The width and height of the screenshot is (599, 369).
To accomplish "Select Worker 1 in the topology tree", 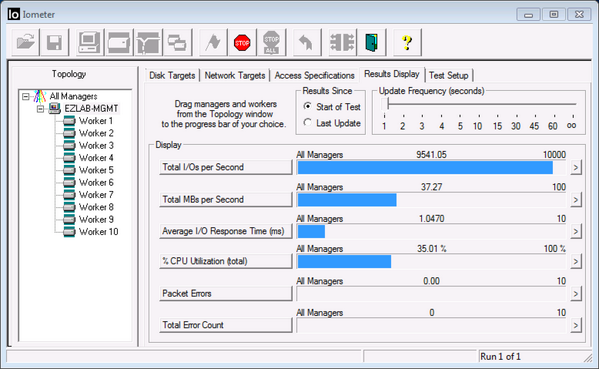I will [96, 121].
